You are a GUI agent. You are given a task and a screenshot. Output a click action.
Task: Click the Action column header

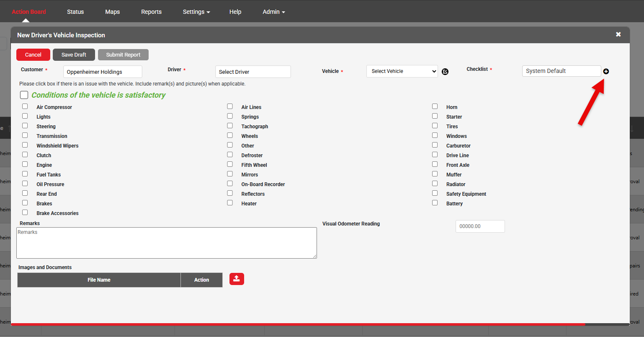click(201, 280)
